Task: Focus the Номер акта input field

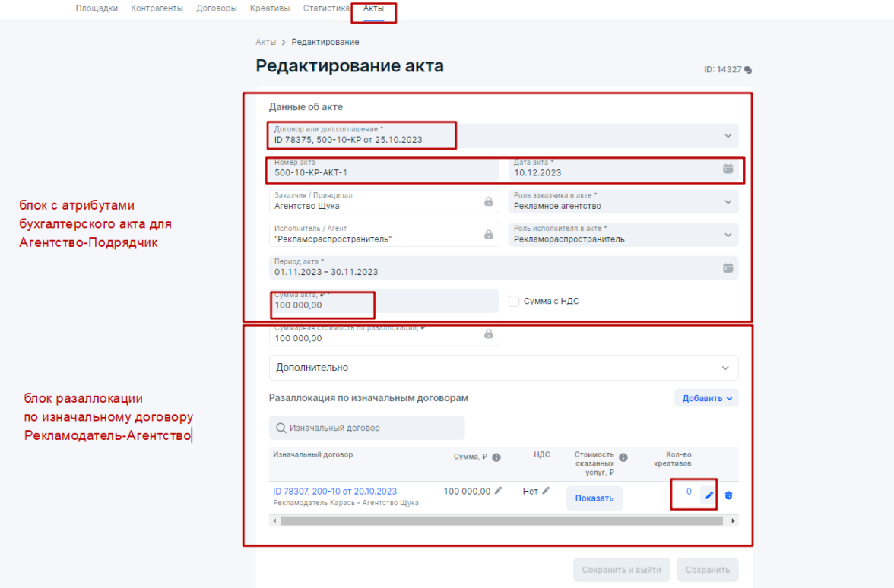Action: point(384,169)
